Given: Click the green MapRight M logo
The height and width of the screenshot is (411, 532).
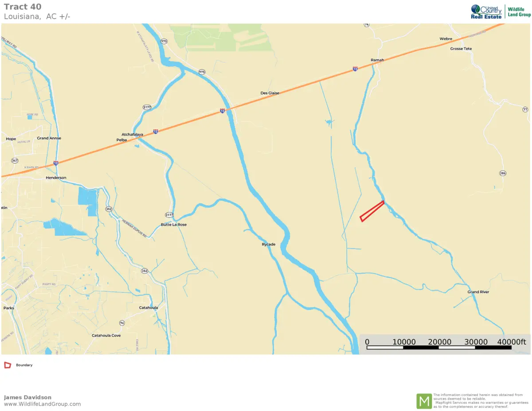Looking at the screenshot, I should coord(424,401).
